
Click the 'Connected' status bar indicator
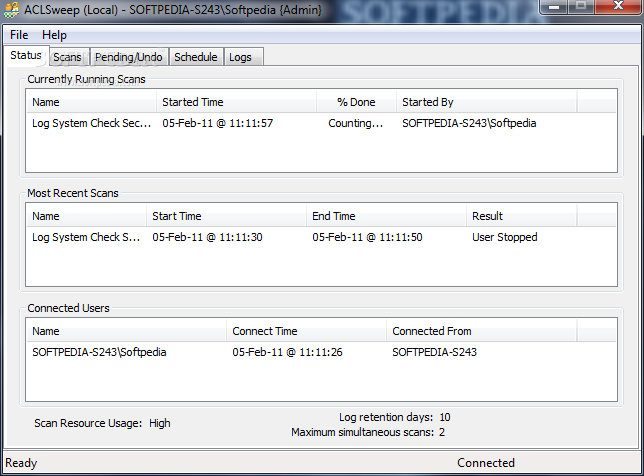pyautogui.click(x=486, y=463)
